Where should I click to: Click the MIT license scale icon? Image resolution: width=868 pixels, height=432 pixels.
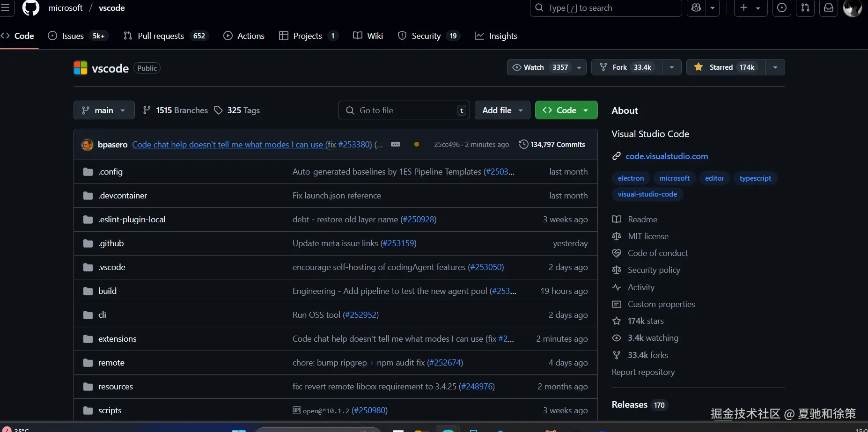[x=617, y=236]
